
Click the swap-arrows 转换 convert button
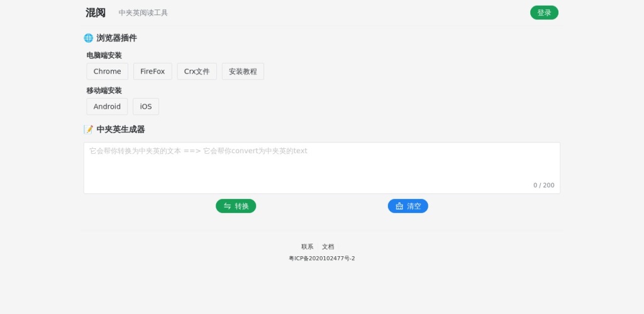pyautogui.click(x=236, y=206)
